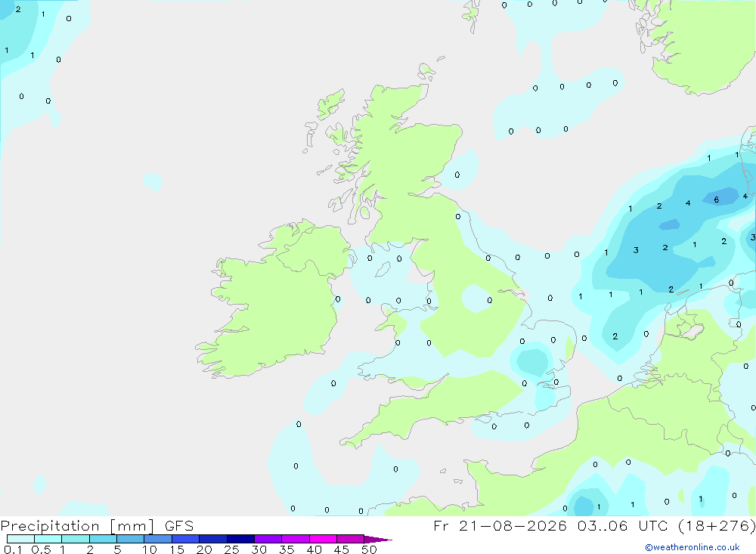Click the "45" legend scale label
Viewport: 756px width, 554px height.
click(x=342, y=549)
